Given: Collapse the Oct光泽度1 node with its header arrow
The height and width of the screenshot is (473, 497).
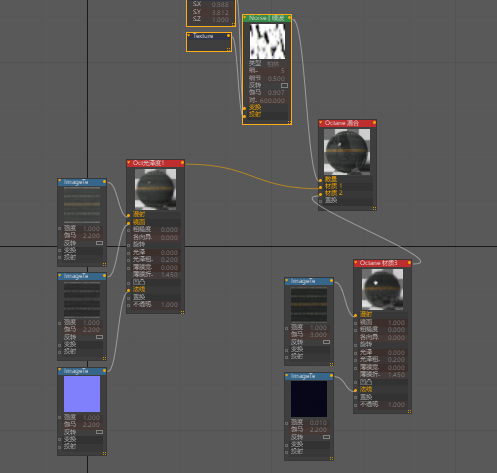Looking at the screenshot, I should click(x=129, y=163).
